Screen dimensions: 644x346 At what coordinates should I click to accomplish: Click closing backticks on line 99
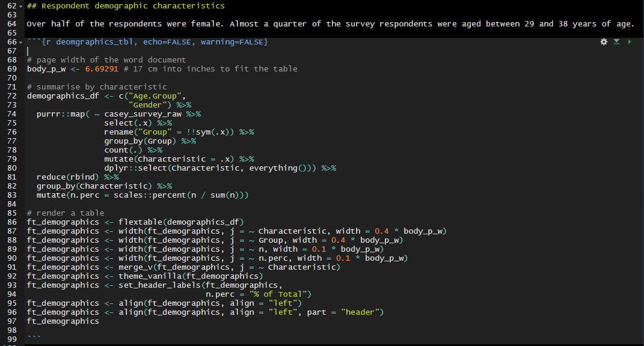point(34,338)
